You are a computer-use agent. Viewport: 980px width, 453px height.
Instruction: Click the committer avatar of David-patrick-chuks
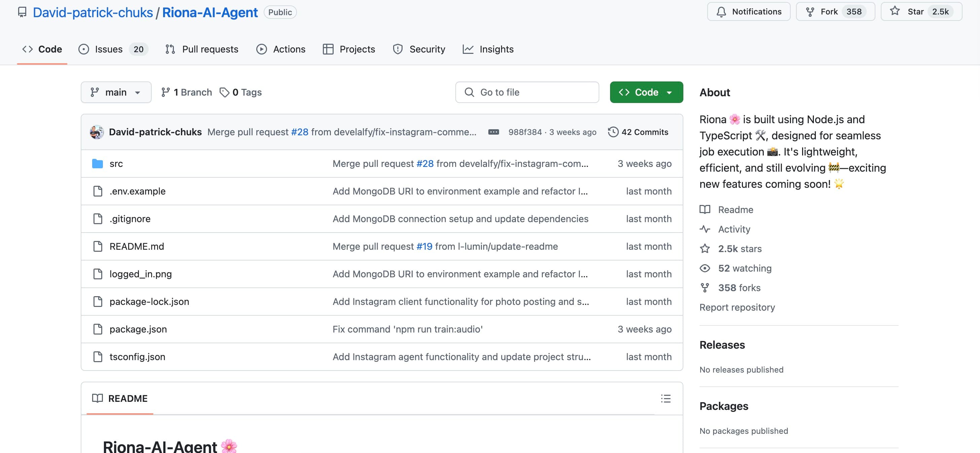click(x=97, y=132)
